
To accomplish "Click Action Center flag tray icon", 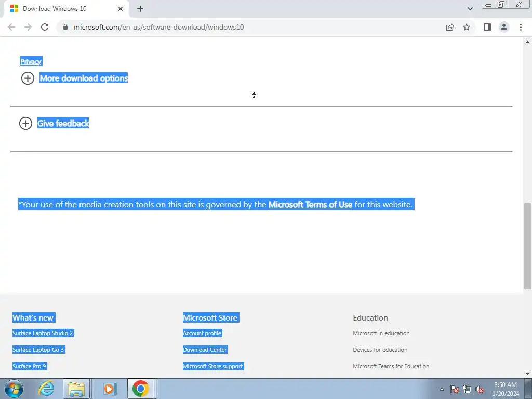I will pos(455,389).
